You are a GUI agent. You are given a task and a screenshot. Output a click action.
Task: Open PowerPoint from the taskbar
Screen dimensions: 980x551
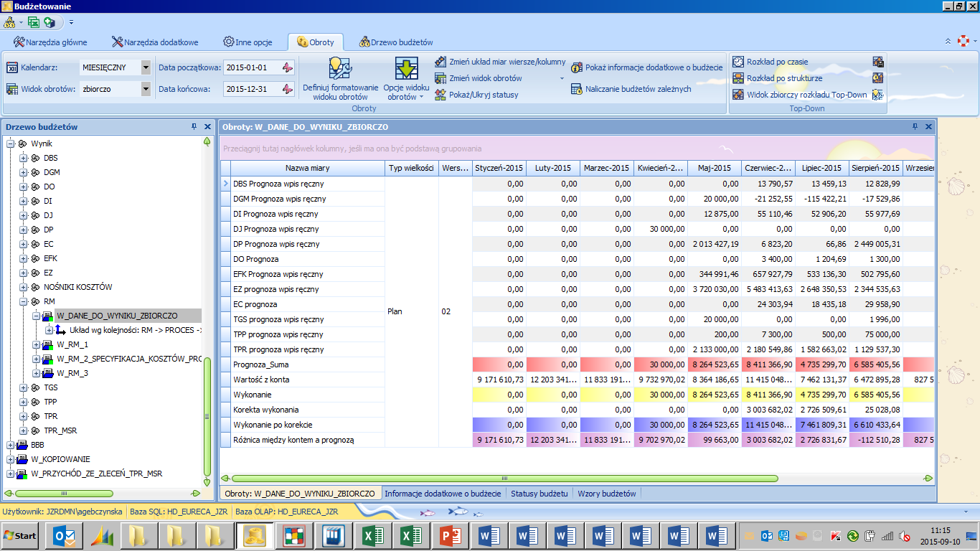click(x=451, y=536)
